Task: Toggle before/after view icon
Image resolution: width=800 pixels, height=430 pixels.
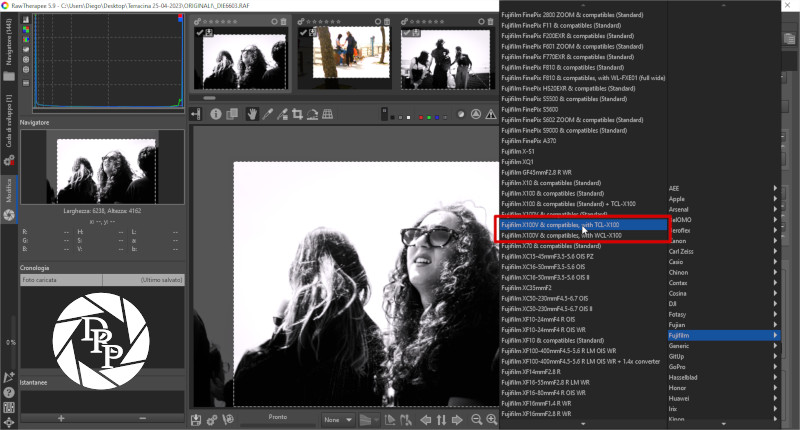Action: tap(231, 114)
